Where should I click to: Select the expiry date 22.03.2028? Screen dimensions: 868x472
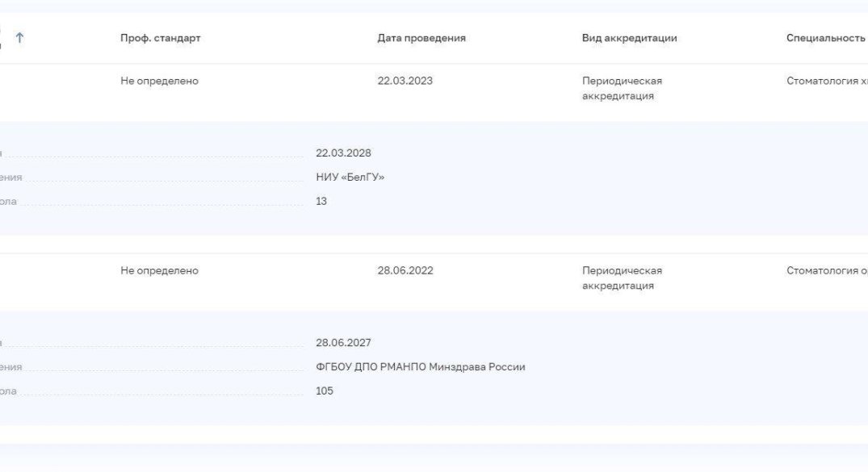[343, 153]
